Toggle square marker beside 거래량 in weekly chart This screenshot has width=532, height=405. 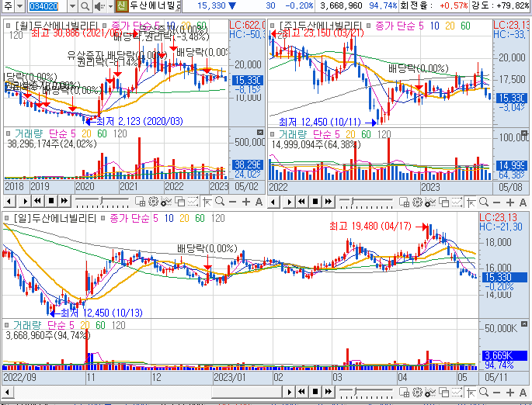click(x=272, y=134)
